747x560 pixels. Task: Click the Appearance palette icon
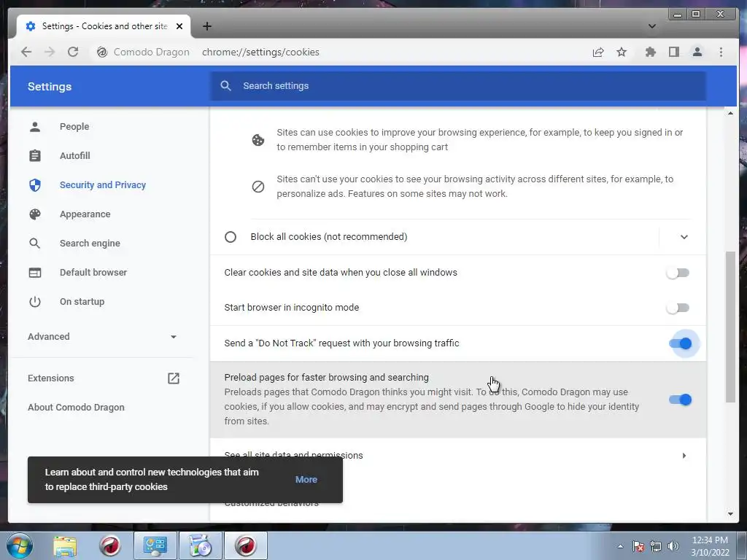tap(35, 214)
